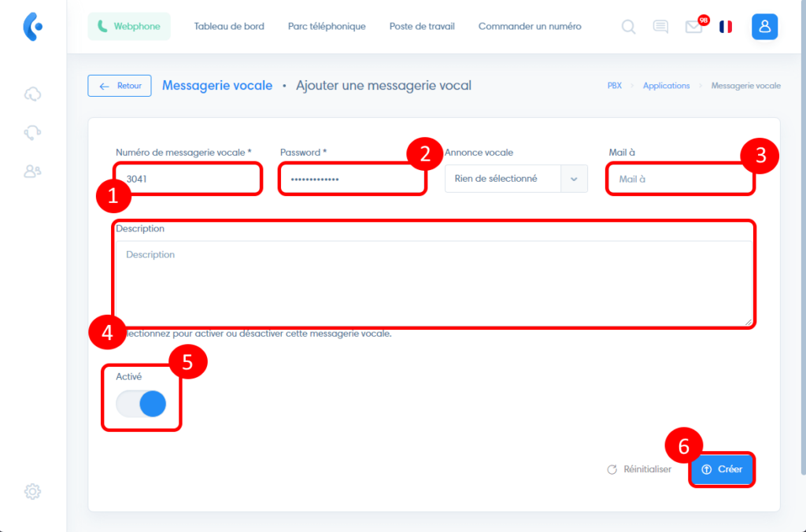Image resolution: width=806 pixels, height=532 pixels.
Task: Open the Tableau de bord menu
Action: tap(229, 27)
